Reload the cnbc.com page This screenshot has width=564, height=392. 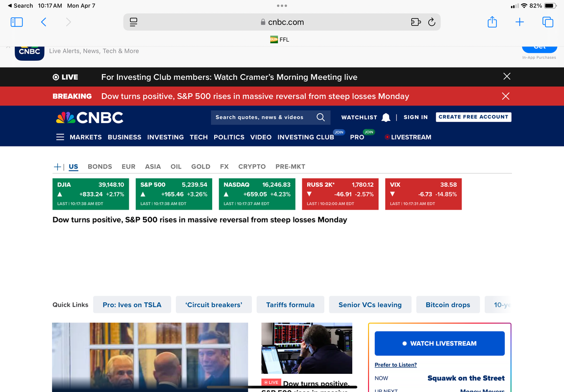[432, 23]
